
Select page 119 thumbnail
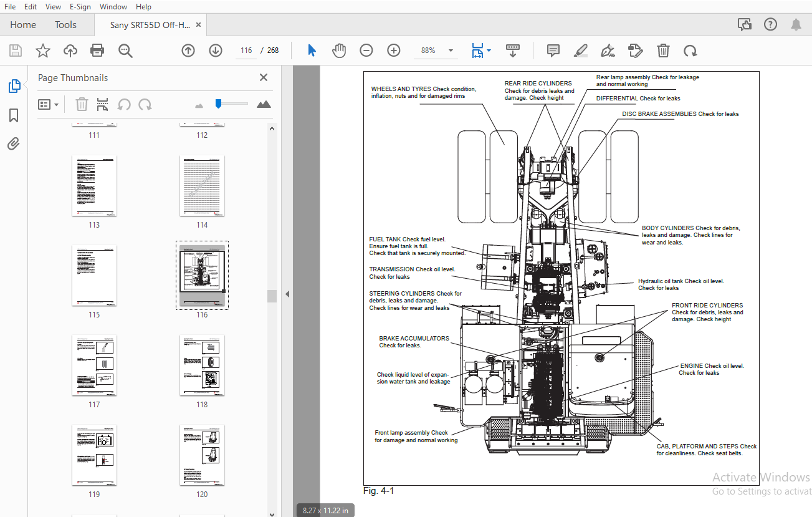pos(94,455)
